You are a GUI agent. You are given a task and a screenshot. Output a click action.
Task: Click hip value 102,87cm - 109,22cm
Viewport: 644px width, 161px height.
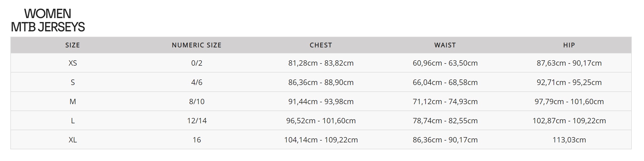569,121
